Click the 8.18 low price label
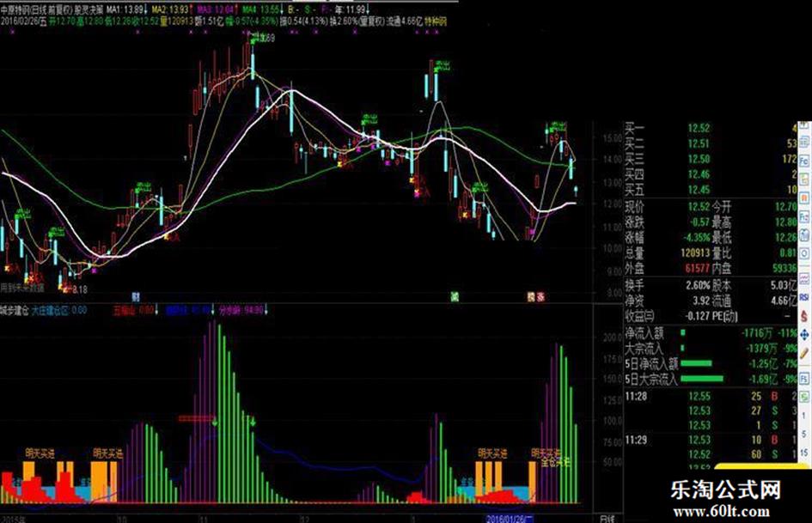 (x=80, y=289)
